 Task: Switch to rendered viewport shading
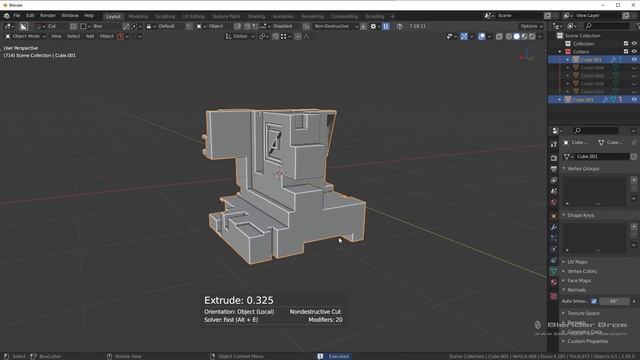[532, 36]
